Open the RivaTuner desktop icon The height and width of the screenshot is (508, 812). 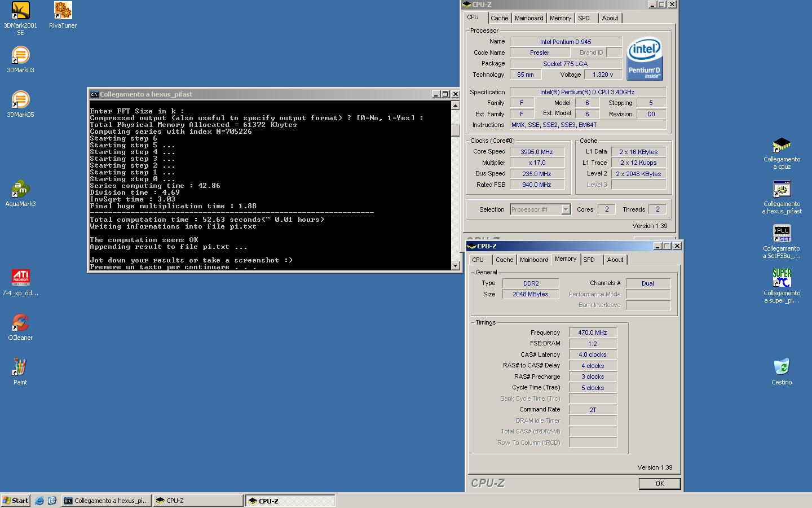(x=63, y=11)
